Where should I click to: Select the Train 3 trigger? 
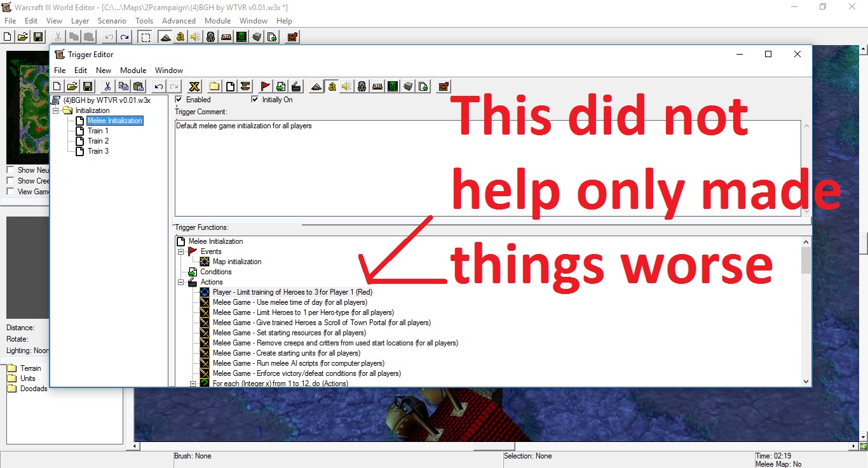(98, 151)
